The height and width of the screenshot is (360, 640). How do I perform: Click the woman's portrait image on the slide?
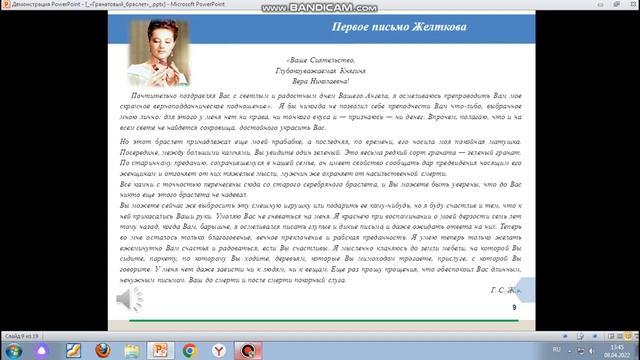[x=159, y=53]
